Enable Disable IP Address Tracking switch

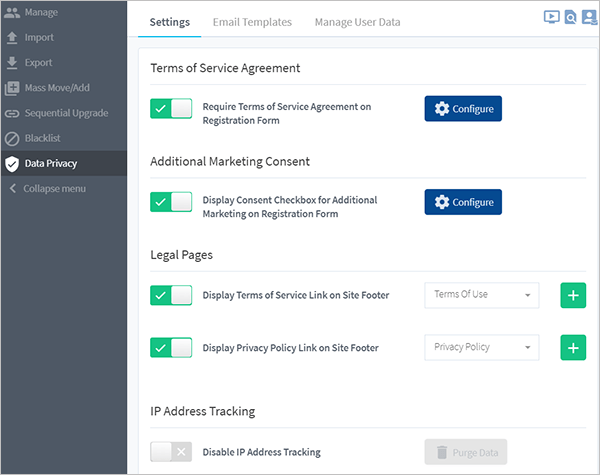[x=171, y=452]
